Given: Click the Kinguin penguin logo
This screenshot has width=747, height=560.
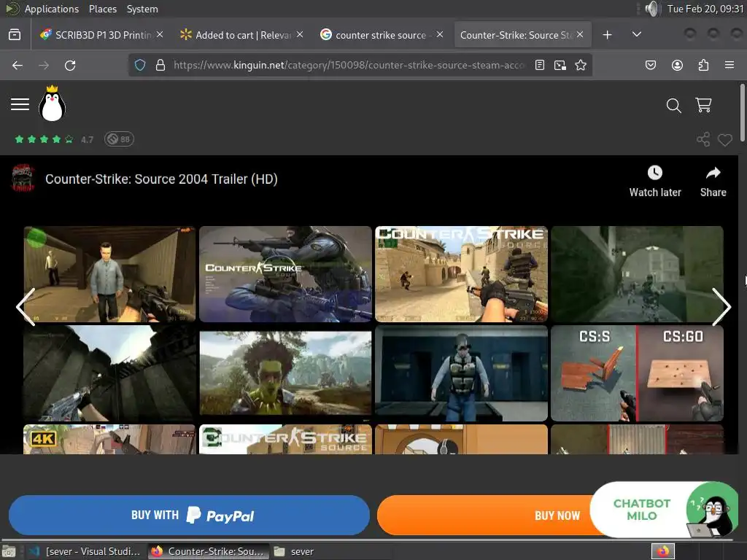Looking at the screenshot, I should (x=52, y=104).
